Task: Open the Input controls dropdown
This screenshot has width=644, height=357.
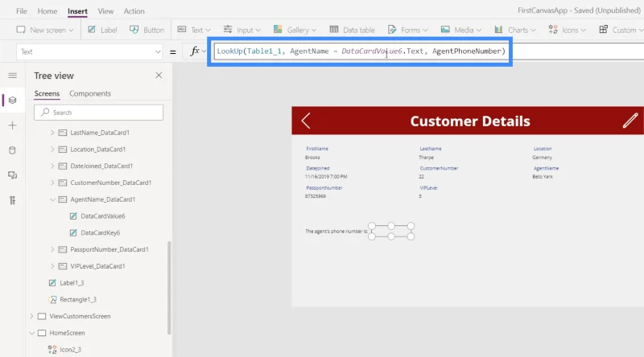Action: (x=242, y=30)
